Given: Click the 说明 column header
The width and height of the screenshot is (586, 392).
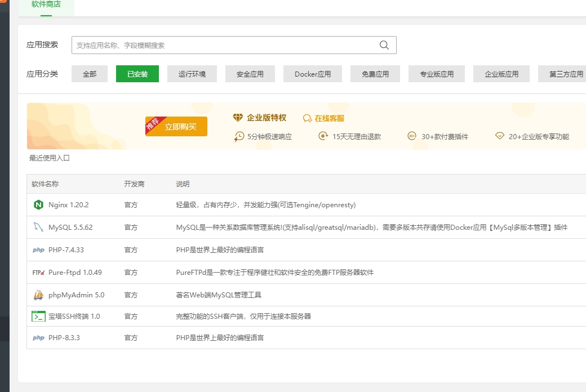Looking at the screenshot, I should click(183, 184).
